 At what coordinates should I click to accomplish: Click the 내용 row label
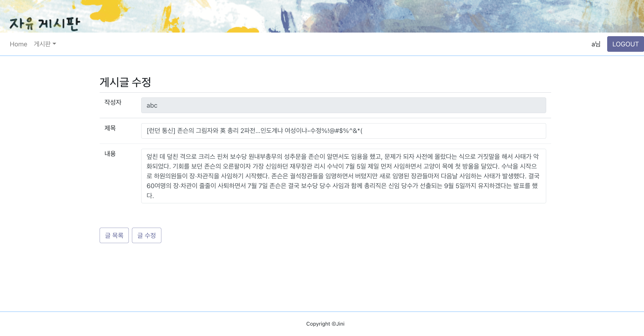click(x=110, y=155)
